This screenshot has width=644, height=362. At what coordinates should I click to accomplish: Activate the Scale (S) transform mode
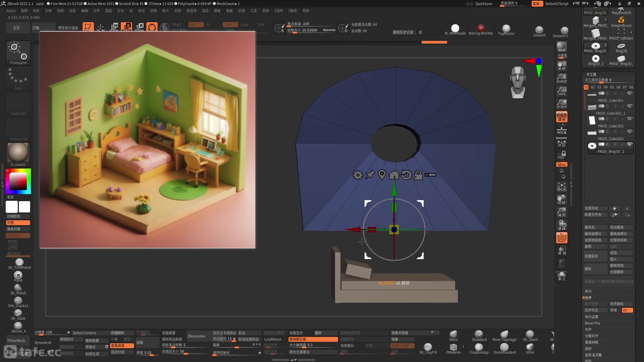127,27
